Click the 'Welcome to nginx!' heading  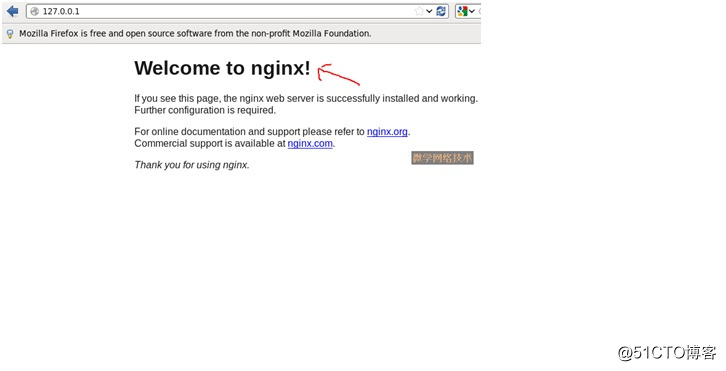(222, 68)
